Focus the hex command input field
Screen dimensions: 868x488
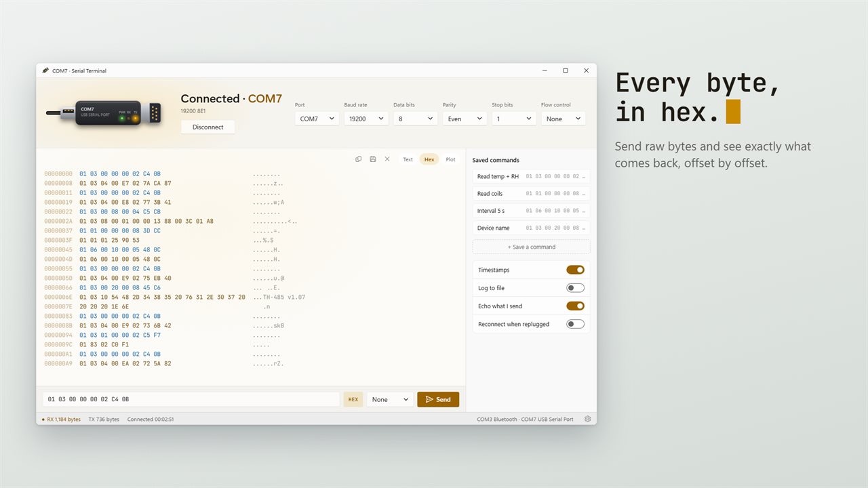pos(191,400)
